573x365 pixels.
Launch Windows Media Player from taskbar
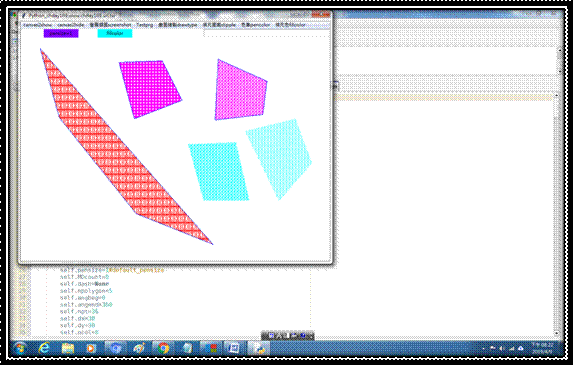(91, 348)
